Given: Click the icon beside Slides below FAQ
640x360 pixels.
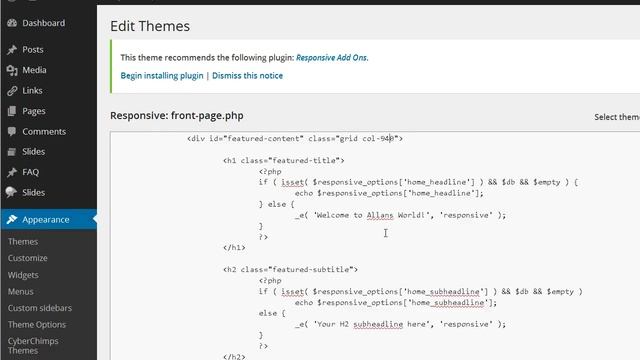Looking at the screenshot, I should pos(11,192).
